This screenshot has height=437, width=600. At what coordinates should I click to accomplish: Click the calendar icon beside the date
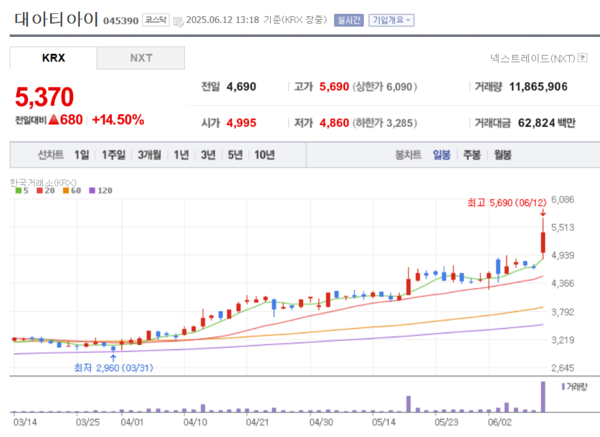[178, 22]
